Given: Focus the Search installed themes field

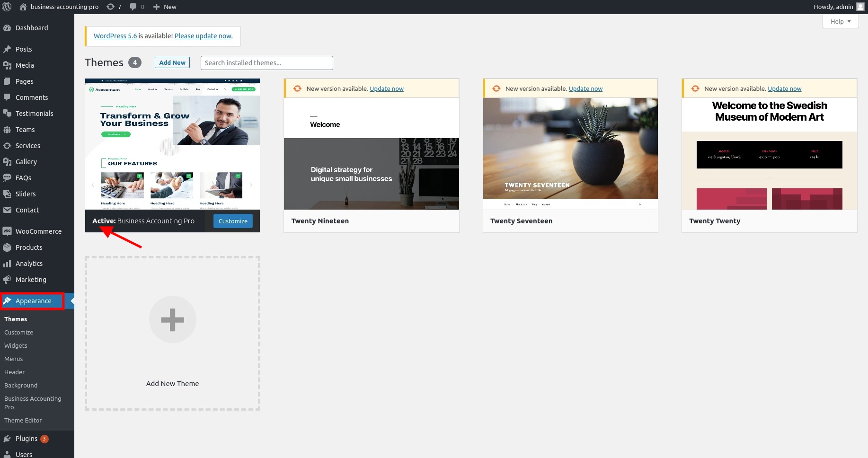Looking at the screenshot, I should pos(267,63).
